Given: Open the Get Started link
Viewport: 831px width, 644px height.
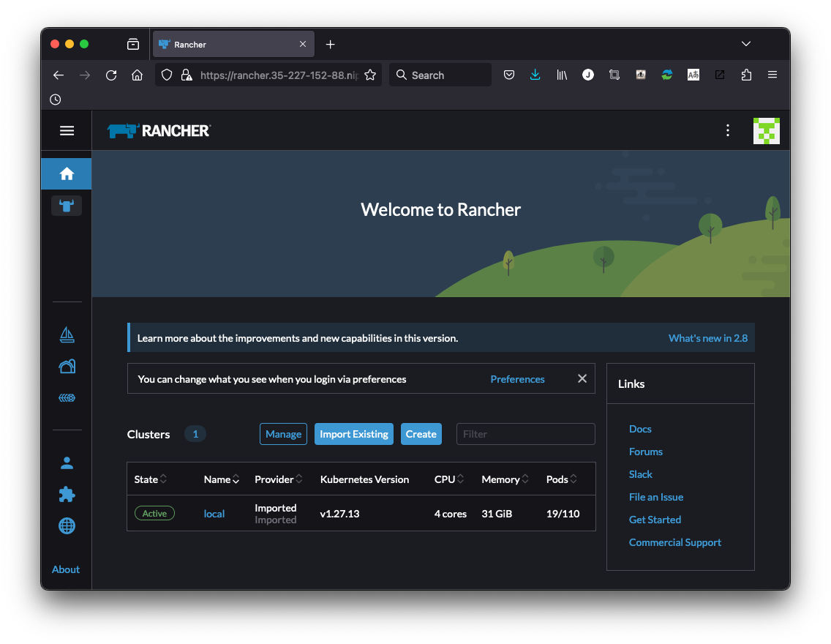Looking at the screenshot, I should [x=655, y=520].
